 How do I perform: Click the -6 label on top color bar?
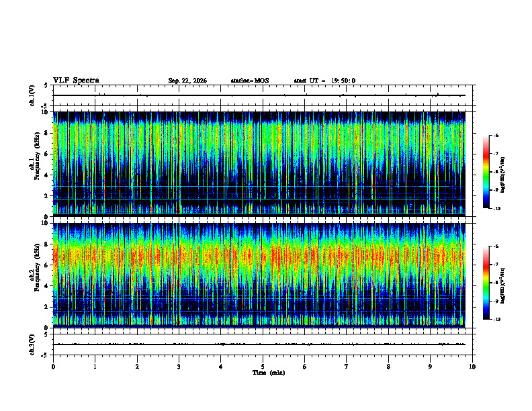[x=495, y=135]
